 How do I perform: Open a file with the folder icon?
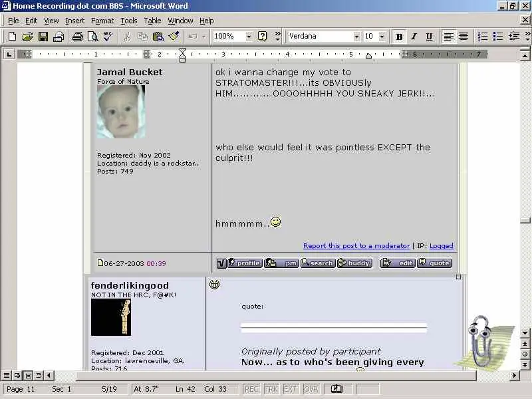27,37
